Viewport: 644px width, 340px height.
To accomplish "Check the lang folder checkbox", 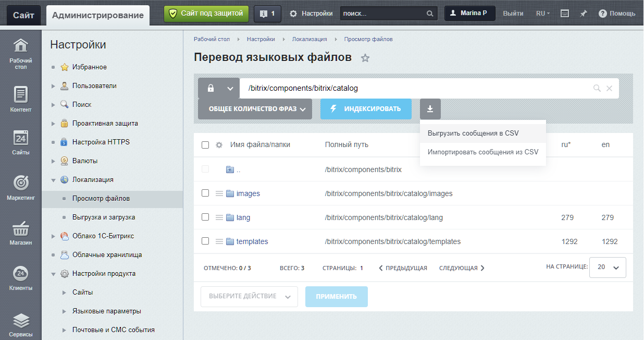I will pyautogui.click(x=205, y=217).
